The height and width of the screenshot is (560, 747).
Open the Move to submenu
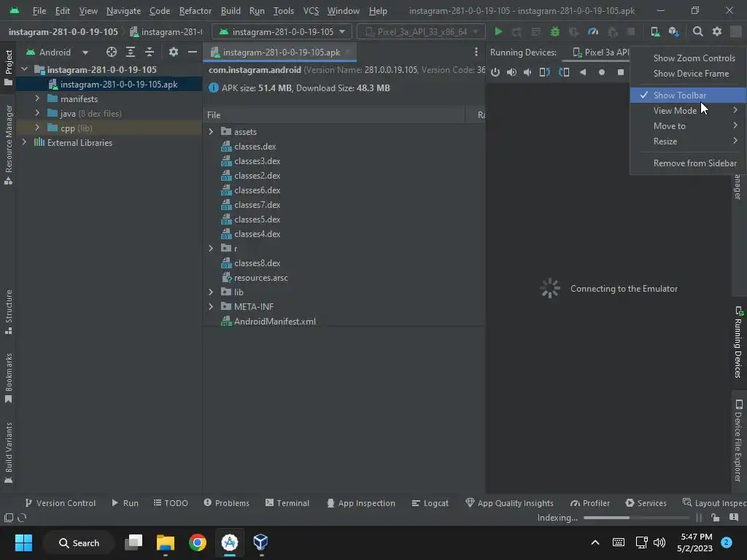click(688, 125)
